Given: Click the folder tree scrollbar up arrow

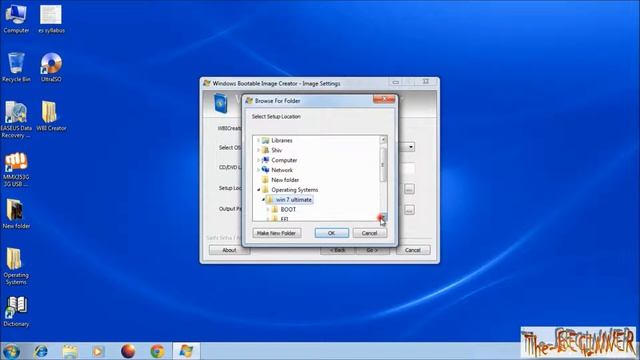Looking at the screenshot, I should point(383,140).
